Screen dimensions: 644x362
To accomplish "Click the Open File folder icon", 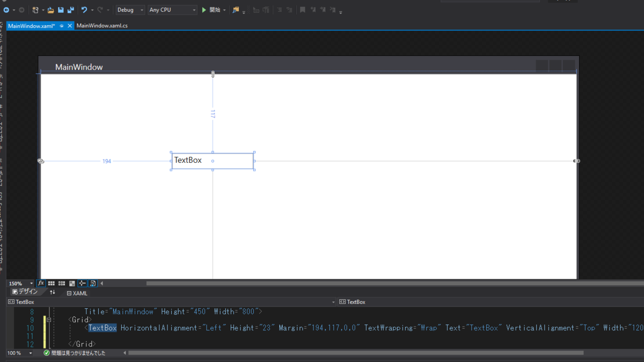I will point(50,10).
